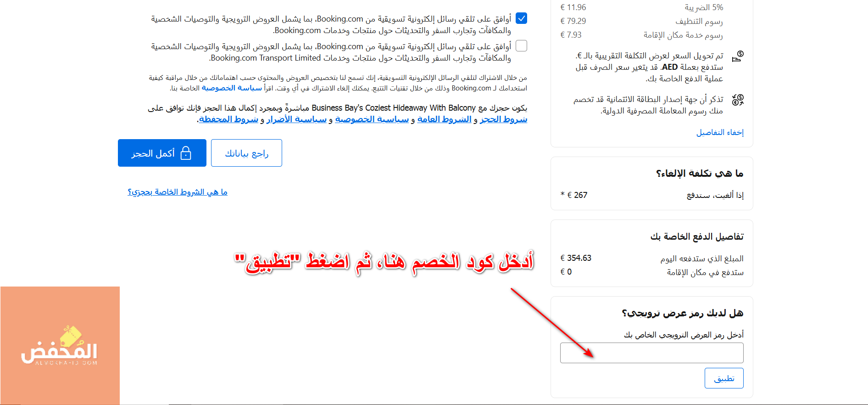Click the المخفض logo image
This screenshot has width=868, height=405.
coord(60,346)
